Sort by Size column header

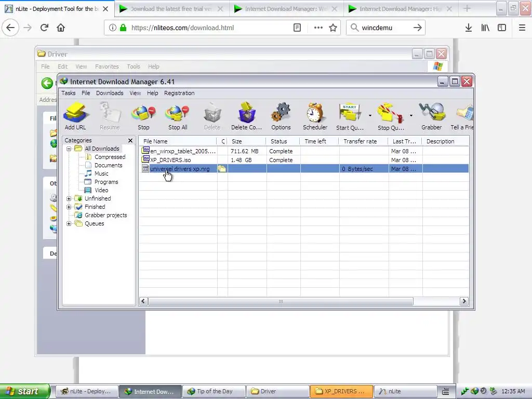coord(247,141)
